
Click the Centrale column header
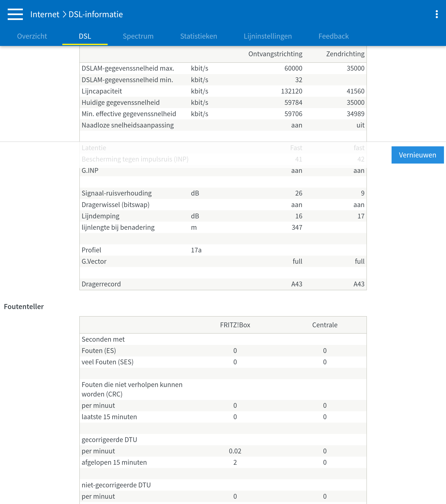click(x=324, y=325)
